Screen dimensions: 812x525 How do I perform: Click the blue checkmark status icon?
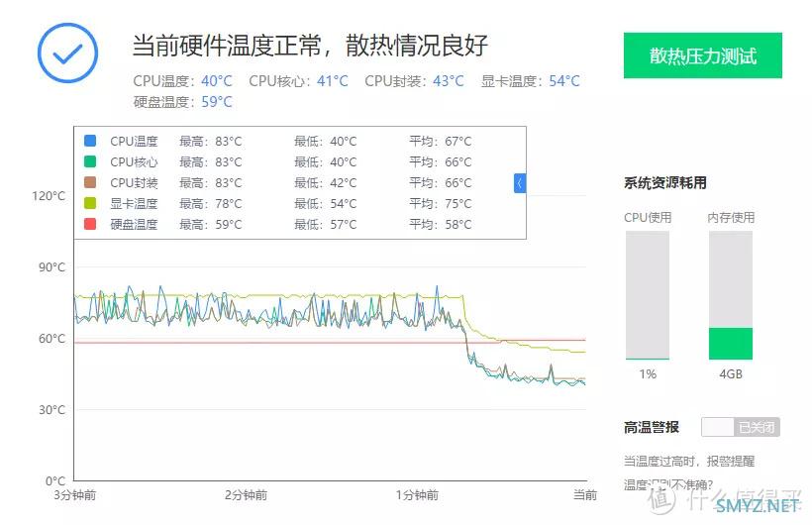coord(68,52)
